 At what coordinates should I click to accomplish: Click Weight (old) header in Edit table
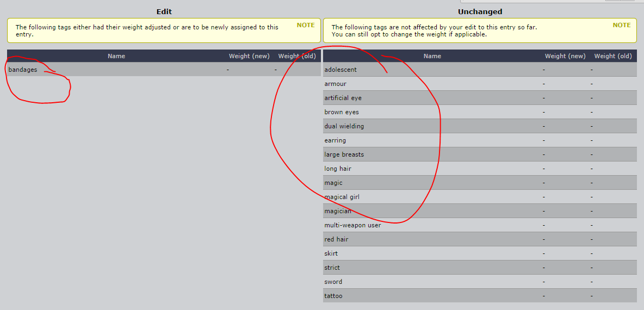pyautogui.click(x=297, y=56)
